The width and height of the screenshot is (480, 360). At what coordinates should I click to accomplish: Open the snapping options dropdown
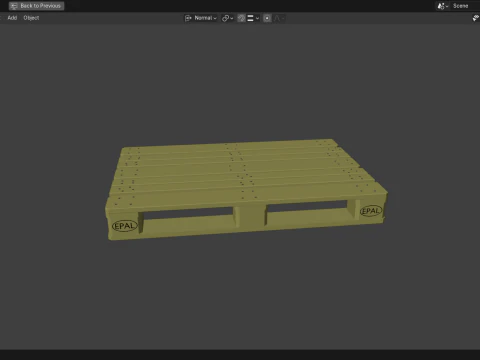click(x=253, y=18)
